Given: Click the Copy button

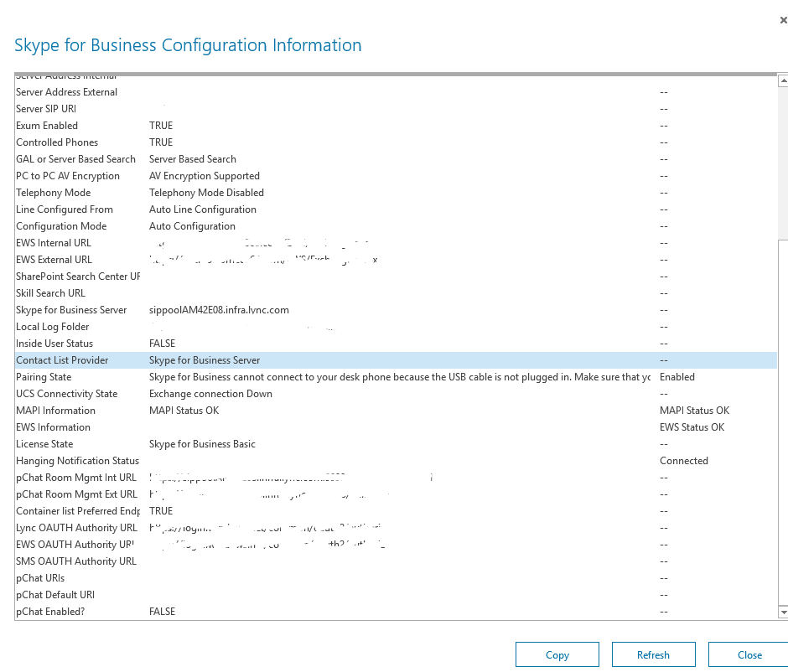Looking at the screenshot, I should click(x=557, y=655).
